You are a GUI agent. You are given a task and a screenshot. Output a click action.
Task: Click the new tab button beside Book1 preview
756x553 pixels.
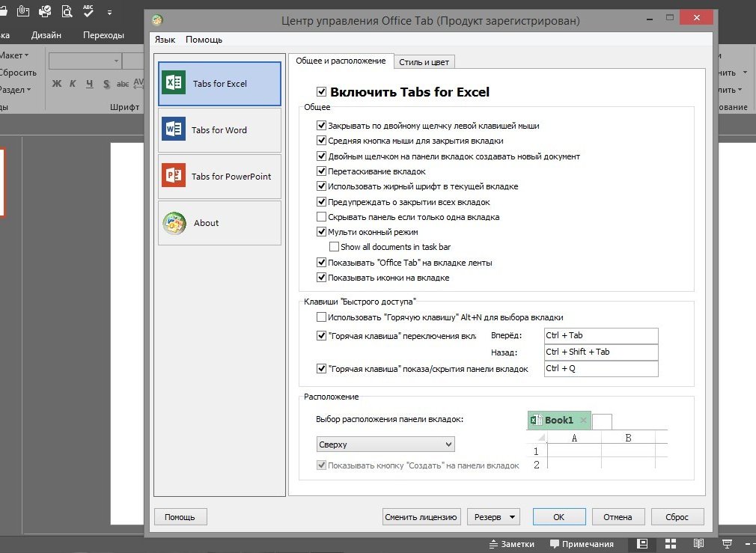pyautogui.click(x=602, y=422)
